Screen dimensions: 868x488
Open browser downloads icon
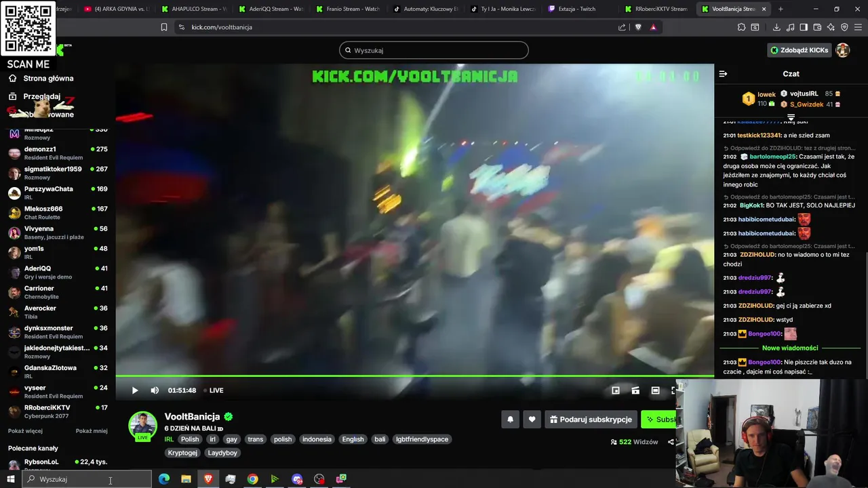click(x=776, y=27)
